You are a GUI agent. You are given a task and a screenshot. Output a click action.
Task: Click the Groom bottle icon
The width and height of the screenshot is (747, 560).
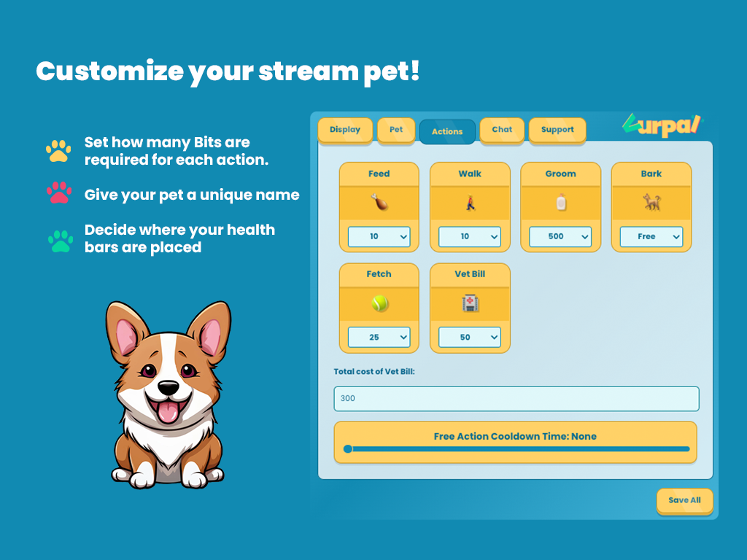coord(560,203)
